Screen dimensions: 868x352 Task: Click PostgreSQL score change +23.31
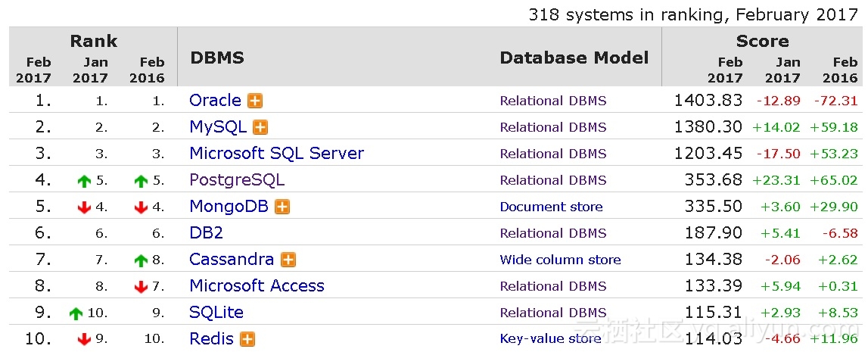(x=776, y=180)
